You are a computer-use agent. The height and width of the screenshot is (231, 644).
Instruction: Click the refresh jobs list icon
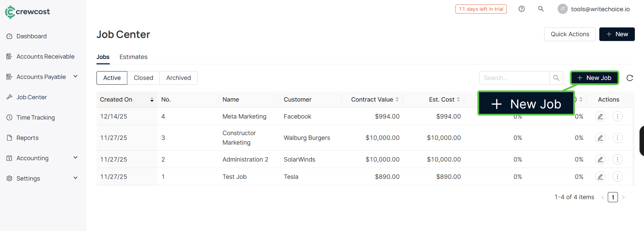point(629,78)
